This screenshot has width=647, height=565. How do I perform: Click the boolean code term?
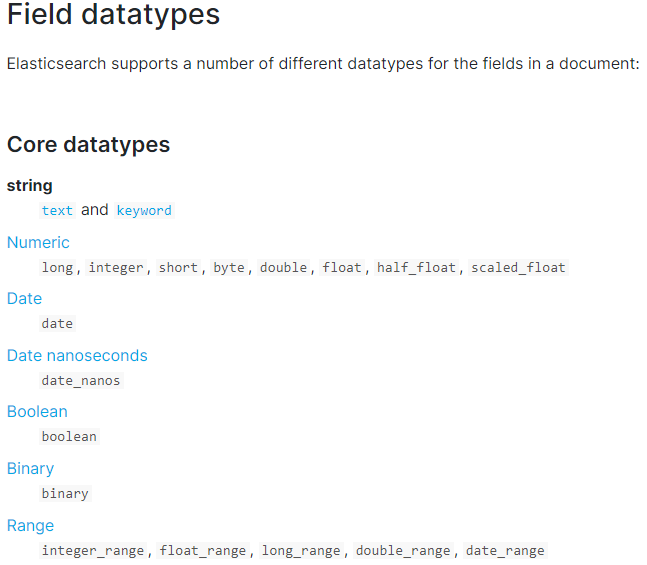pos(69,437)
